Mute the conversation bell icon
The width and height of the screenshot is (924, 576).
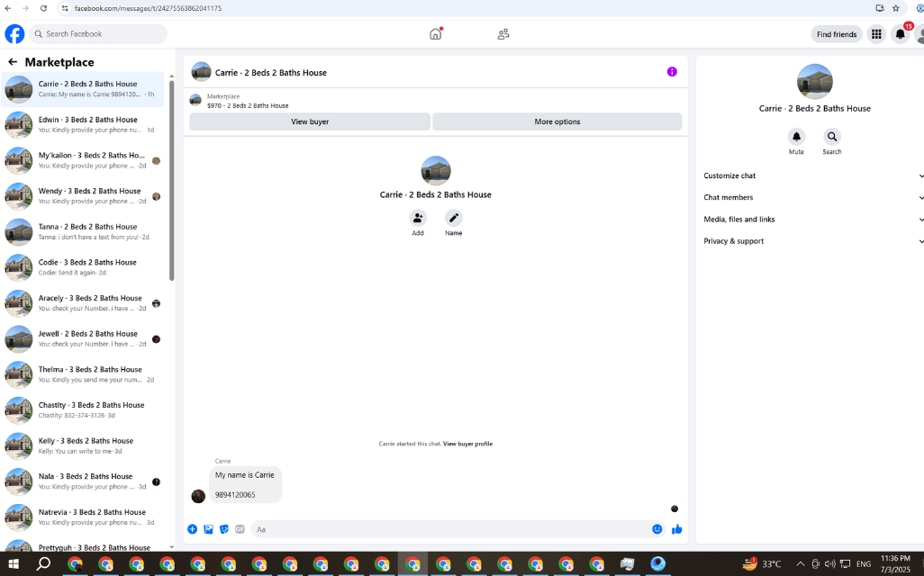796,137
